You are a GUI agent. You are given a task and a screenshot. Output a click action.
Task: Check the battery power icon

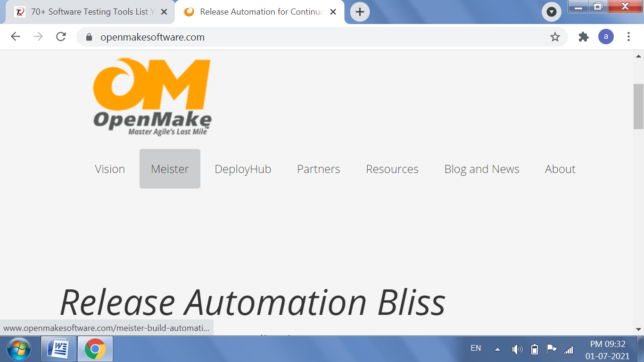coord(534,349)
